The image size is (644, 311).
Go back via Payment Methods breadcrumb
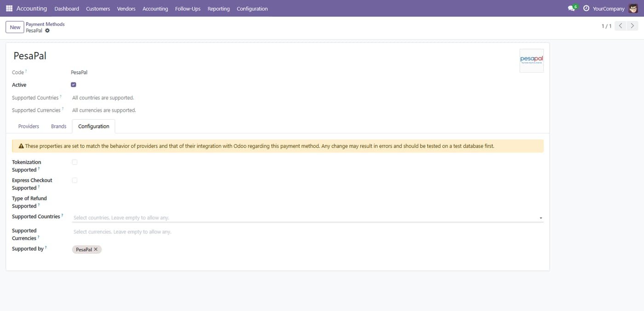tap(45, 24)
